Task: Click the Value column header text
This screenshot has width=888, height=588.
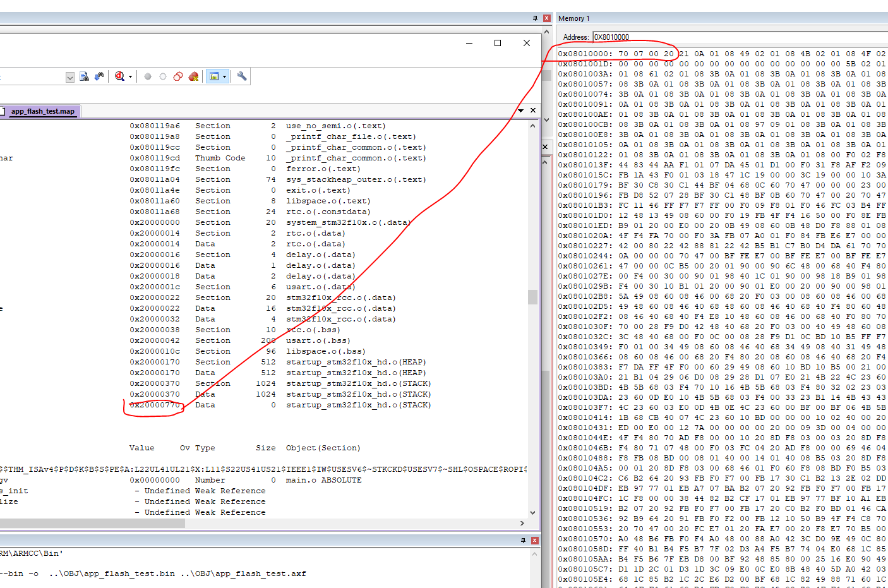Action: 141,448
